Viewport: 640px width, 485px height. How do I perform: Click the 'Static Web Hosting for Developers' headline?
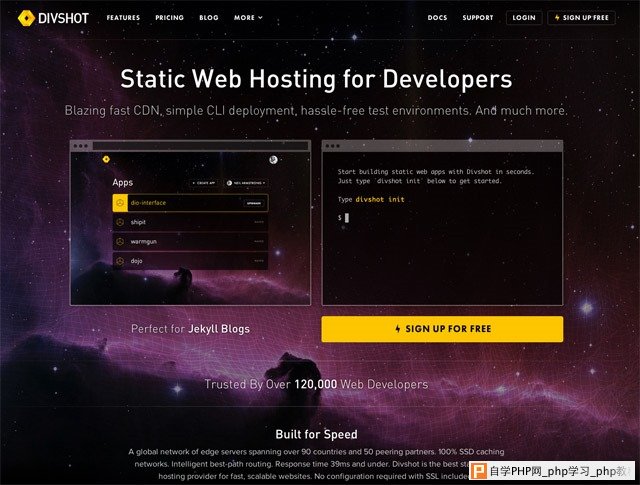point(316,78)
